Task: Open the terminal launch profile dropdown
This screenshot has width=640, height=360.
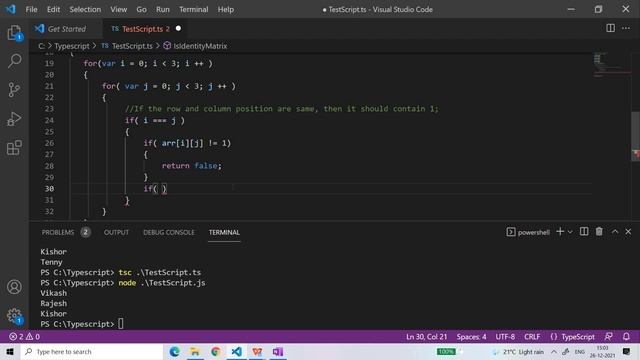Action: coord(570,232)
